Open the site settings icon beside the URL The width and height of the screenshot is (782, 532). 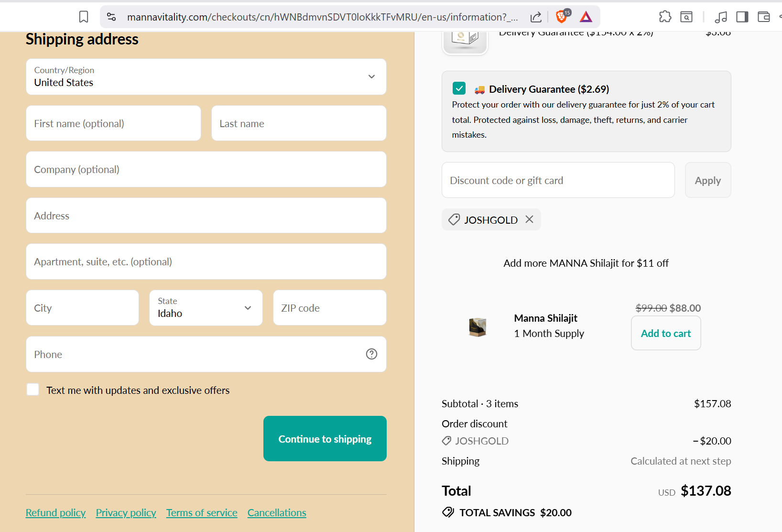pos(111,17)
